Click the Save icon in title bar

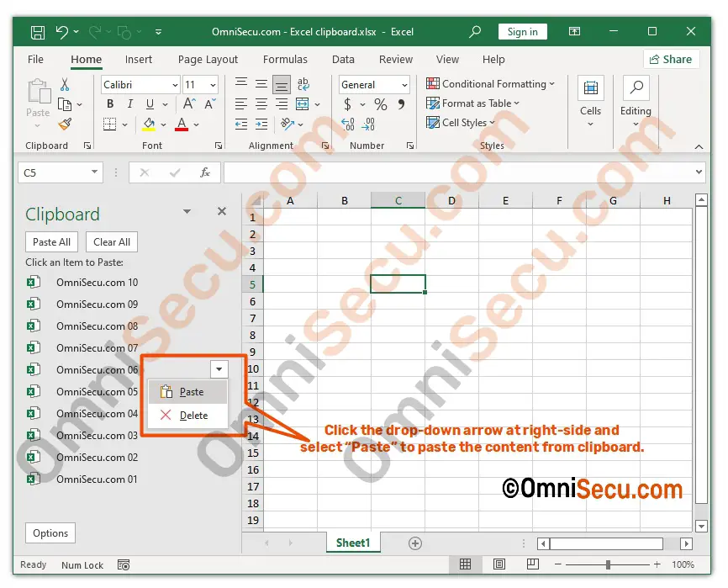38,32
